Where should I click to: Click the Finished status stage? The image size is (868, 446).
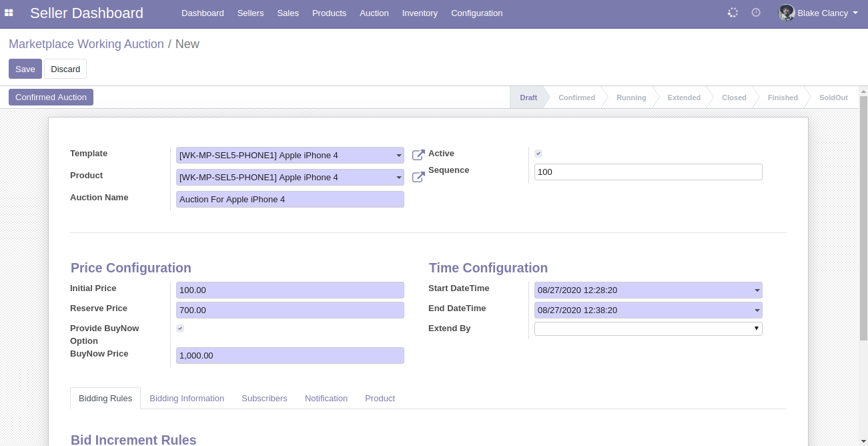[783, 97]
